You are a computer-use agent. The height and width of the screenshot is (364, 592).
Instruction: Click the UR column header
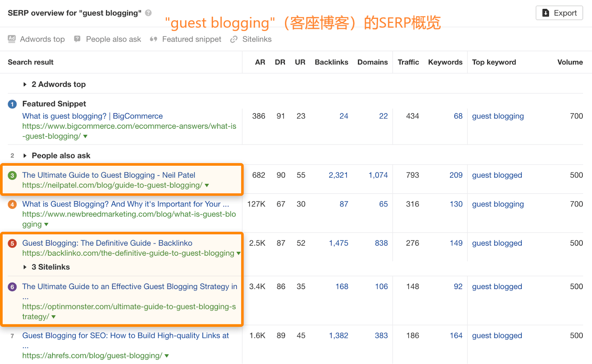pos(300,62)
